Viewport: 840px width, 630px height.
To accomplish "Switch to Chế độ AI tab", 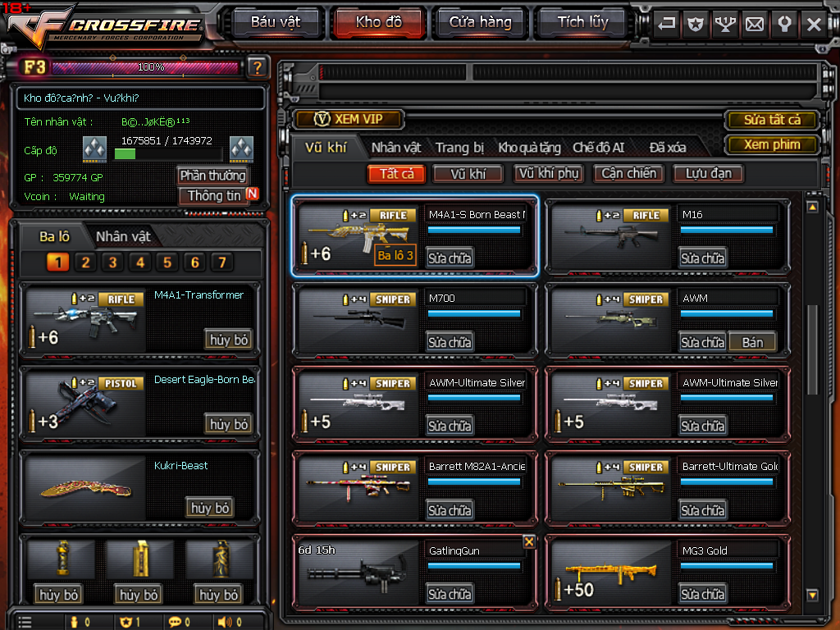I will [598, 148].
